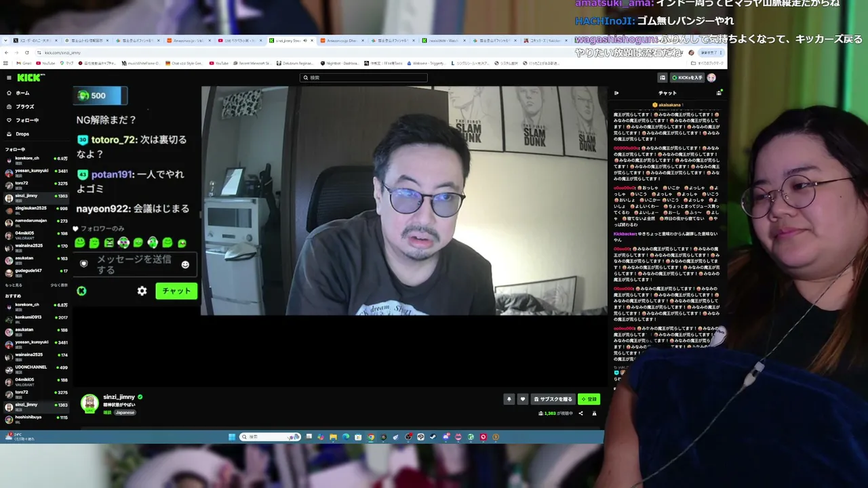Click the green 登録 subscribe button
This screenshot has height=488, width=868.
click(589, 399)
